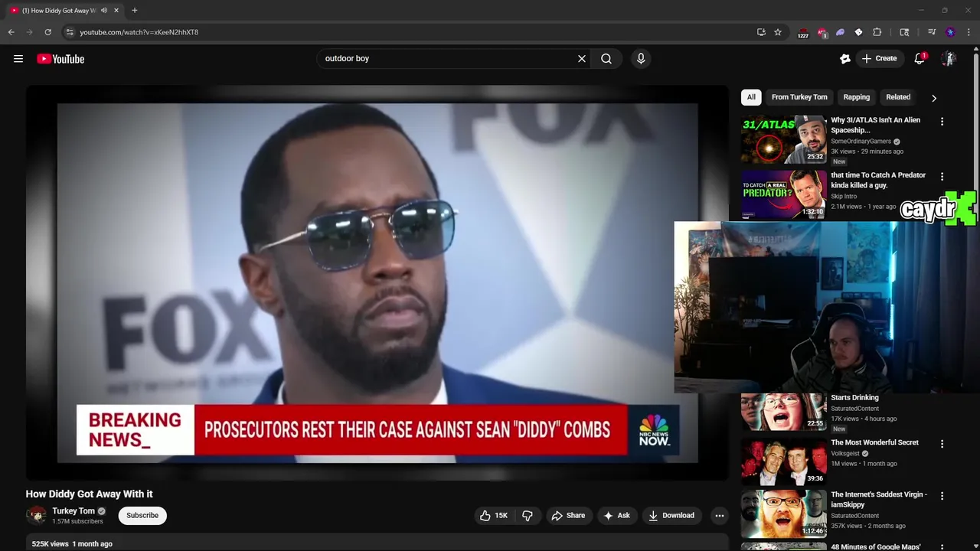Open the purple ghost extension
Screen dimensions: 980x551
pyautogui.click(x=840, y=32)
